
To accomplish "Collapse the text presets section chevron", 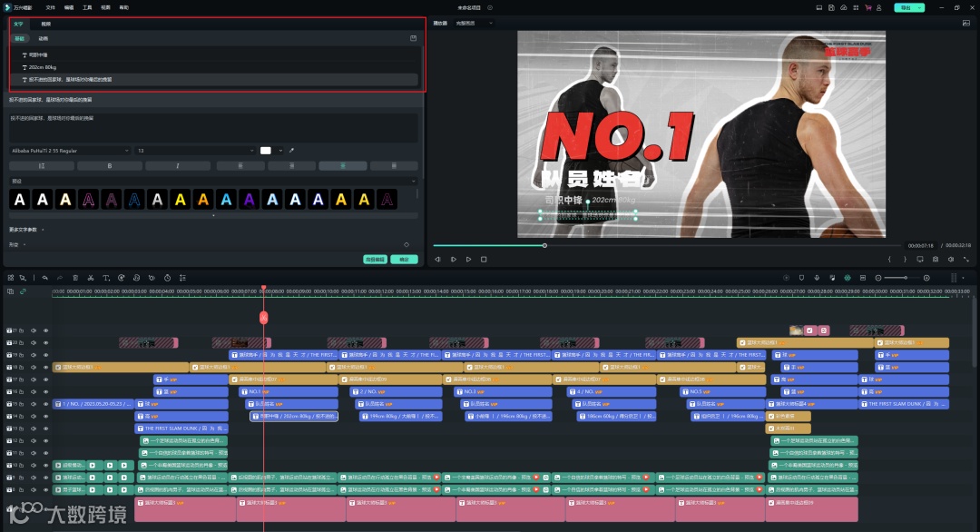I will pyautogui.click(x=413, y=182).
